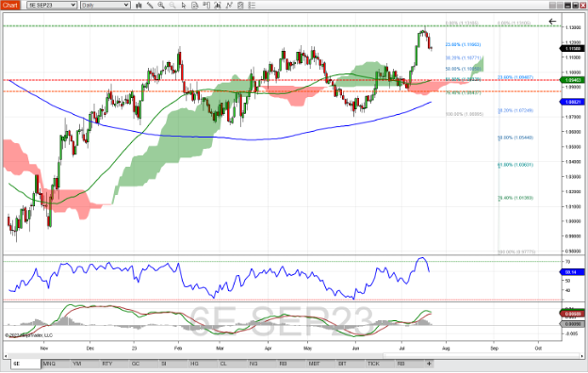Click the scrollbar left arrow

click(x=6, y=355)
